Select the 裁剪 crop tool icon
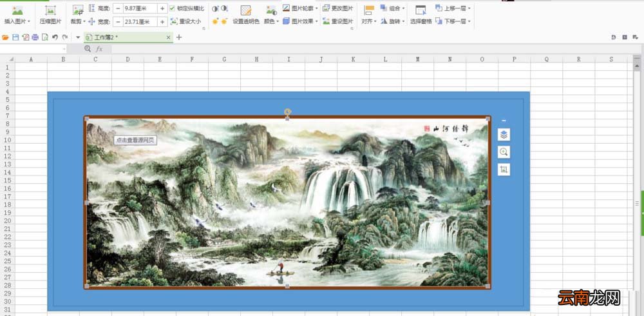 (78, 10)
